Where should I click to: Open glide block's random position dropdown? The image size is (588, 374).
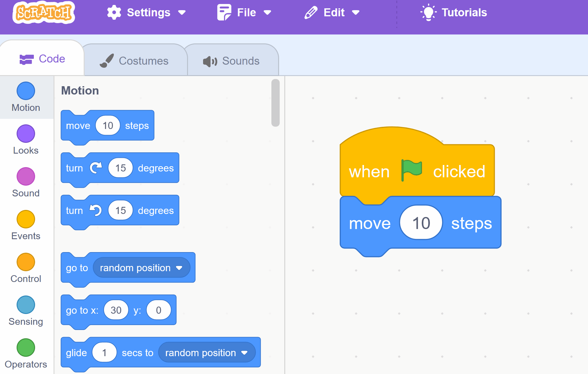[245, 353]
